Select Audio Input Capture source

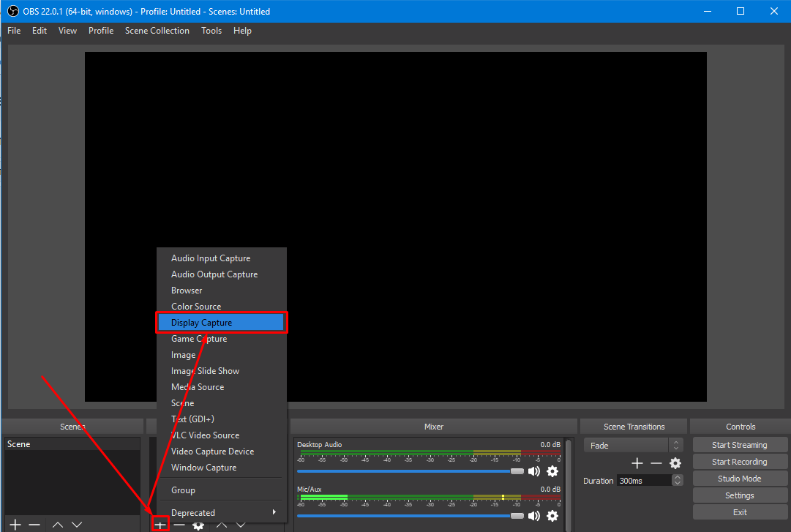pyautogui.click(x=222, y=258)
